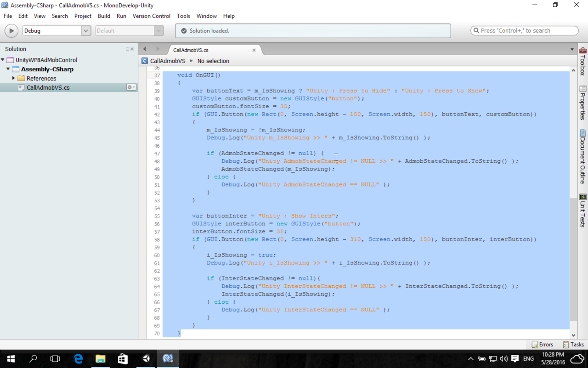Open the network status tray icon
Image resolution: width=588 pixels, height=368 pixels.
click(493, 359)
